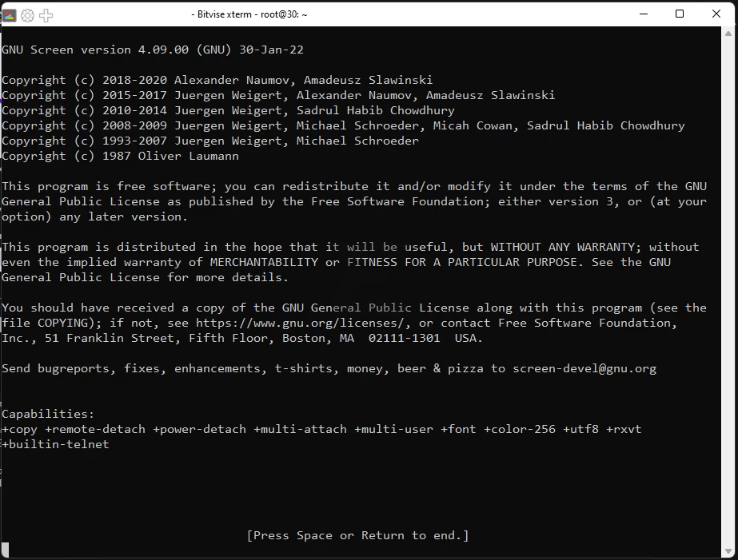Viewport: 738px width, 560px height.
Task: Click scrollbar up arrow
Action: click(x=728, y=34)
